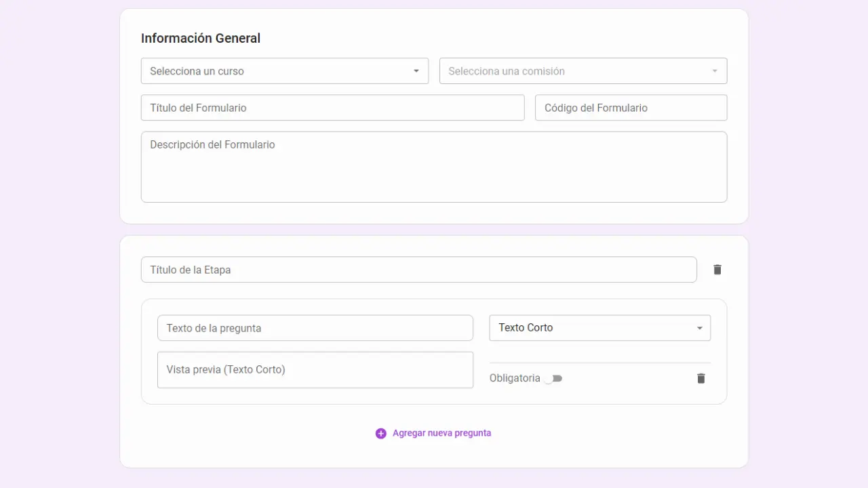Screen dimensions: 868x488
Task: Click the Texto de la pregunta field
Action: pos(315,328)
